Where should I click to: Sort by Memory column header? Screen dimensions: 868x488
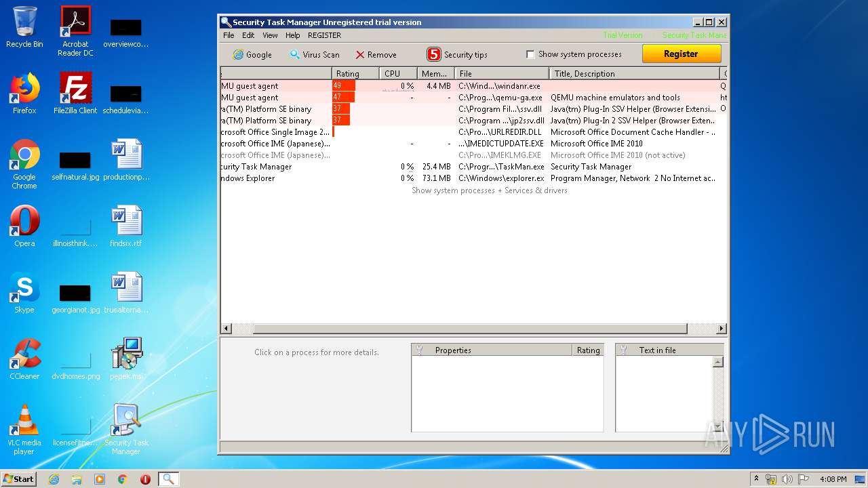(436, 73)
